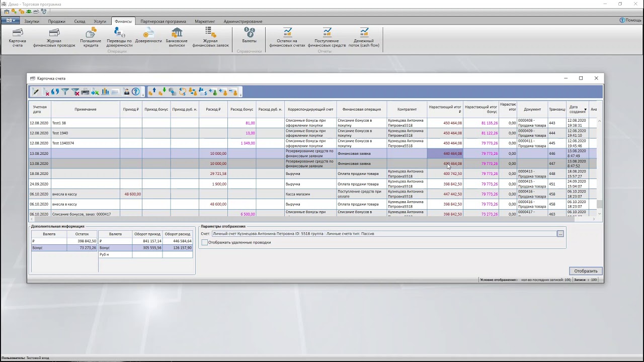
Task: Open the Остатки на финансовых счетах report
Action: (x=287, y=38)
